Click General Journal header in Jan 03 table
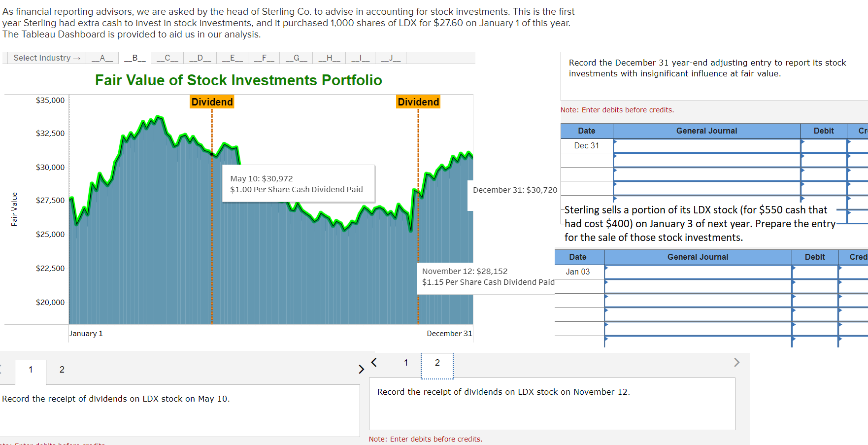868x445 pixels. [x=698, y=257]
